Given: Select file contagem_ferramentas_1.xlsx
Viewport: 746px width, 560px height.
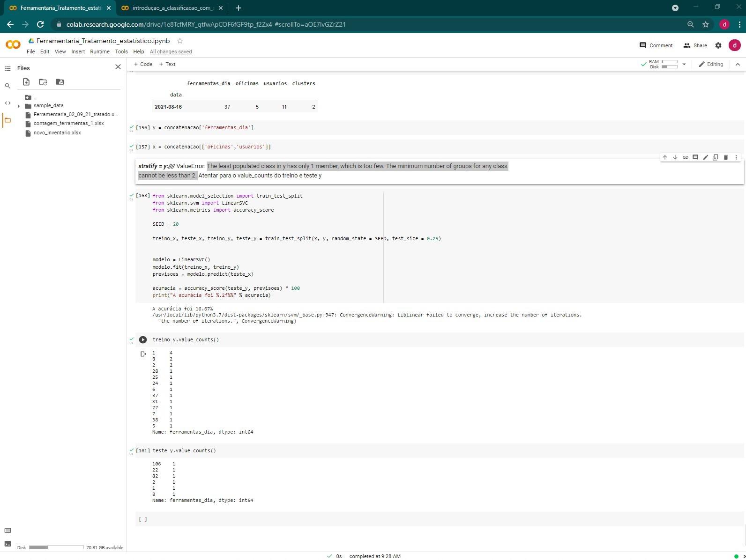Looking at the screenshot, I should click(68, 124).
